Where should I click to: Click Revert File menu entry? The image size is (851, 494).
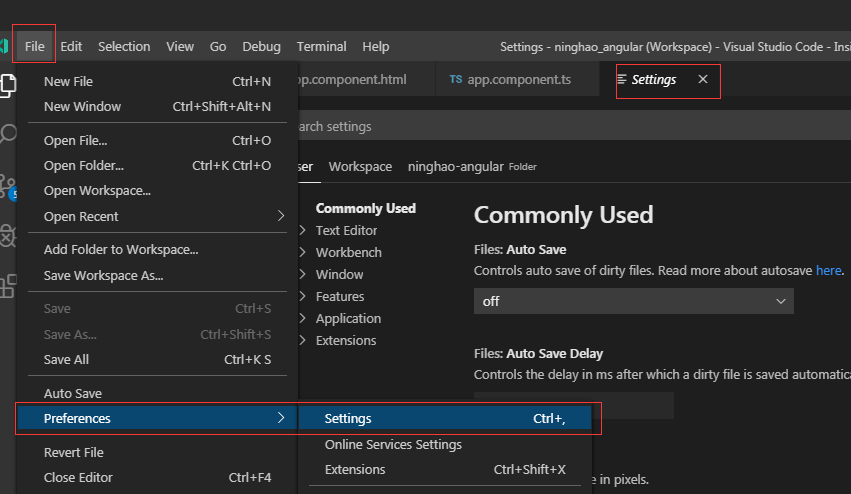tap(157, 452)
